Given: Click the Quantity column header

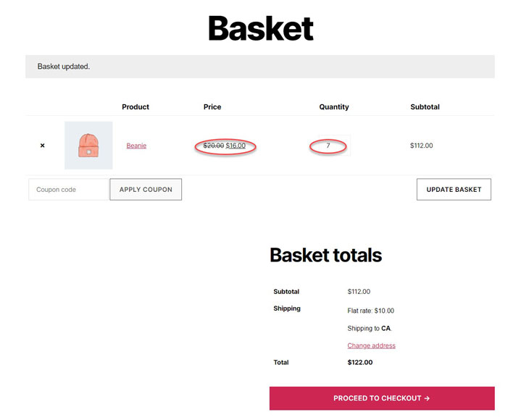Looking at the screenshot, I should [334, 107].
